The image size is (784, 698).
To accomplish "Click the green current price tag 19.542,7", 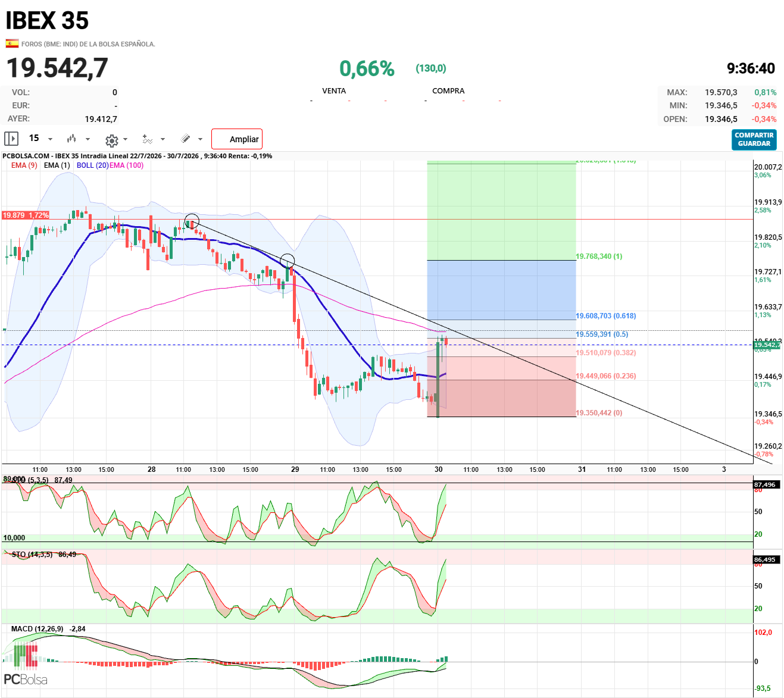I will pyautogui.click(x=767, y=345).
